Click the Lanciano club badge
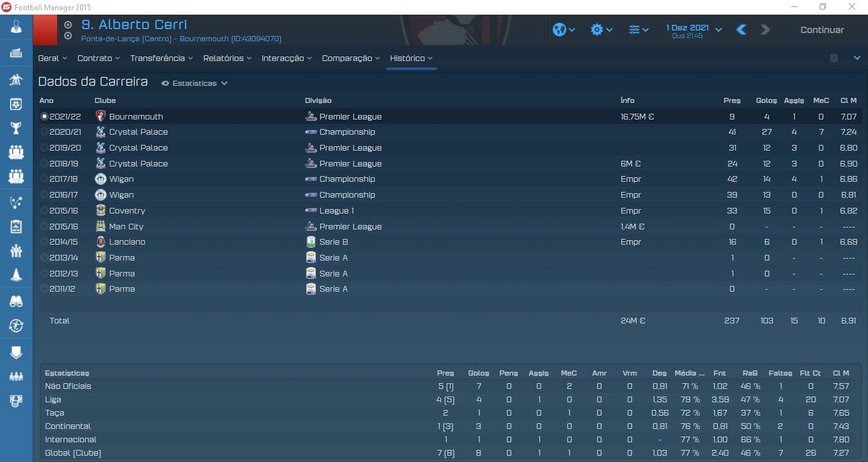868x462 pixels. click(x=100, y=242)
